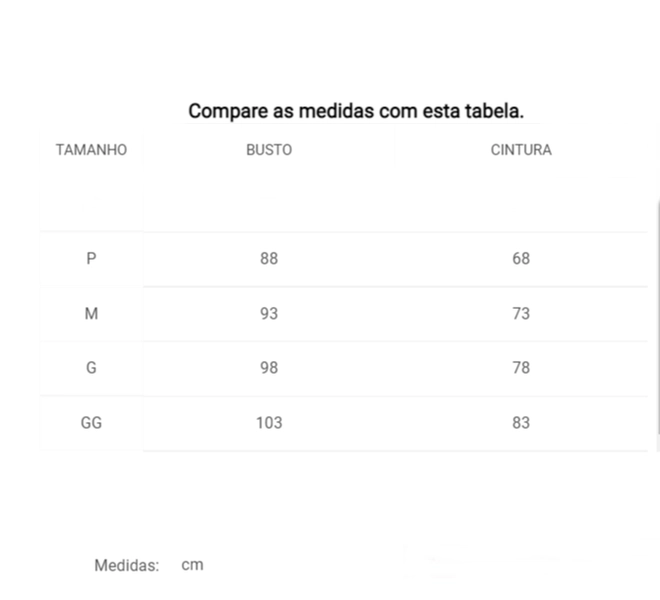This screenshot has width=660, height=600.
Task: Click the heading Compare as medidas com esta tabela
Action: 356,112
